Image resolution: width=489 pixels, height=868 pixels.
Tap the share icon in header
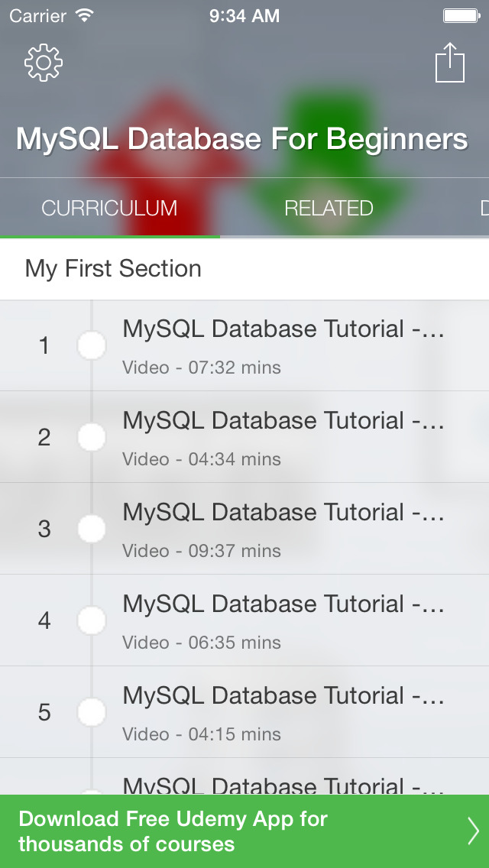[x=449, y=62]
